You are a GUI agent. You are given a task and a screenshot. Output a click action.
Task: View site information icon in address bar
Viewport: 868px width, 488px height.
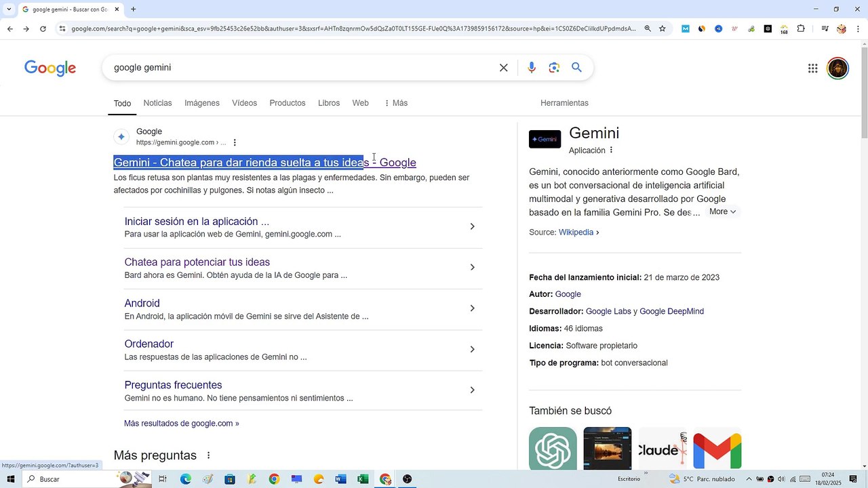pos(62,28)
